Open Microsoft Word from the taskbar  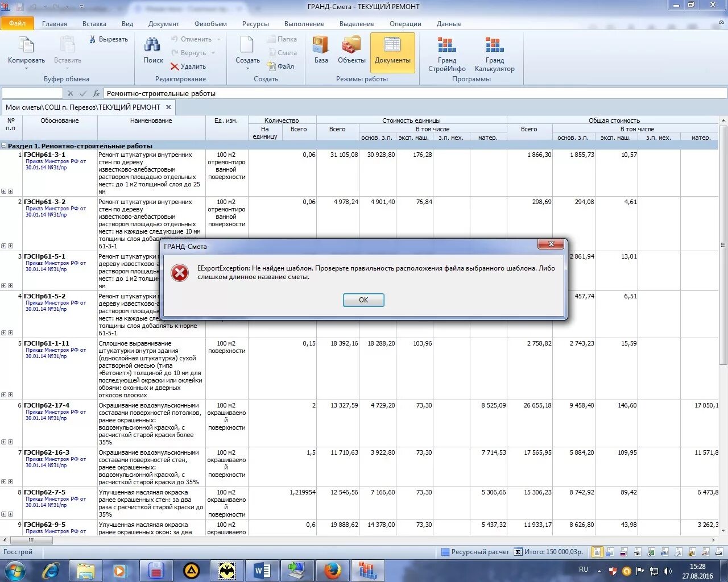pyautogui.click(x=263, y=570)
